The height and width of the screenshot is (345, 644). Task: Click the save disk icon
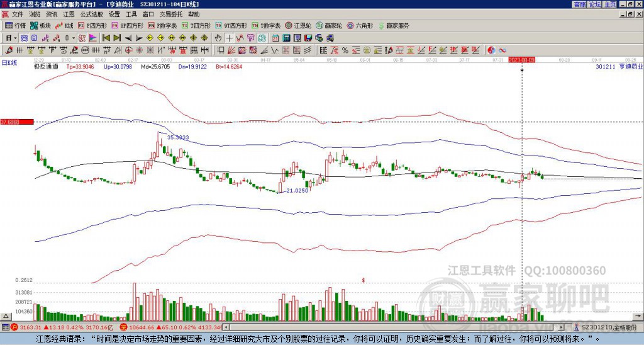pos(308,38)
